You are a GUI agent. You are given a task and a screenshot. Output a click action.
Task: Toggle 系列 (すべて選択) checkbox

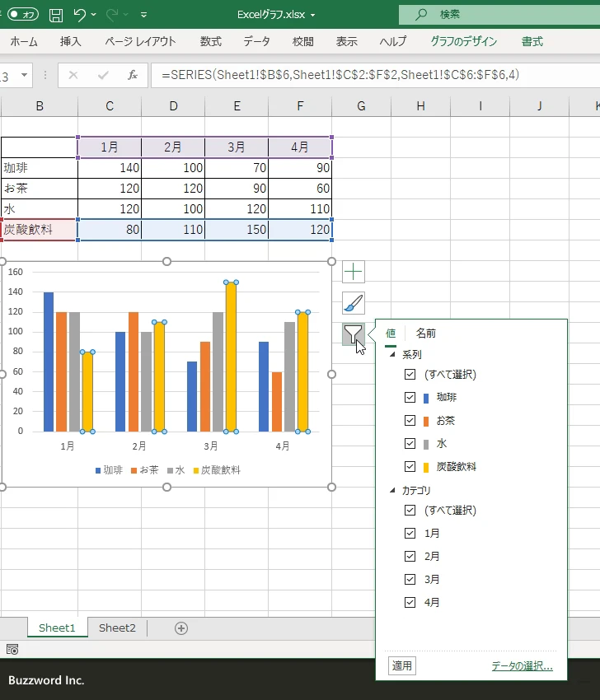pos(410,374)
